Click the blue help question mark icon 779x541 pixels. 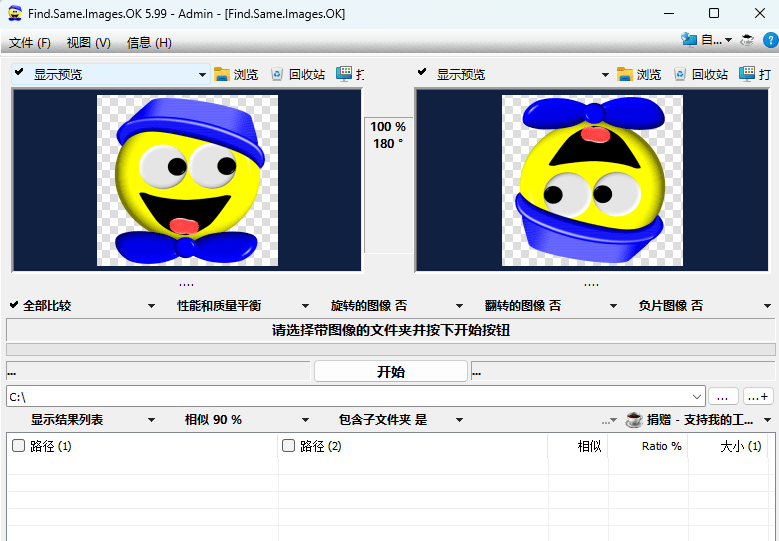771,40
